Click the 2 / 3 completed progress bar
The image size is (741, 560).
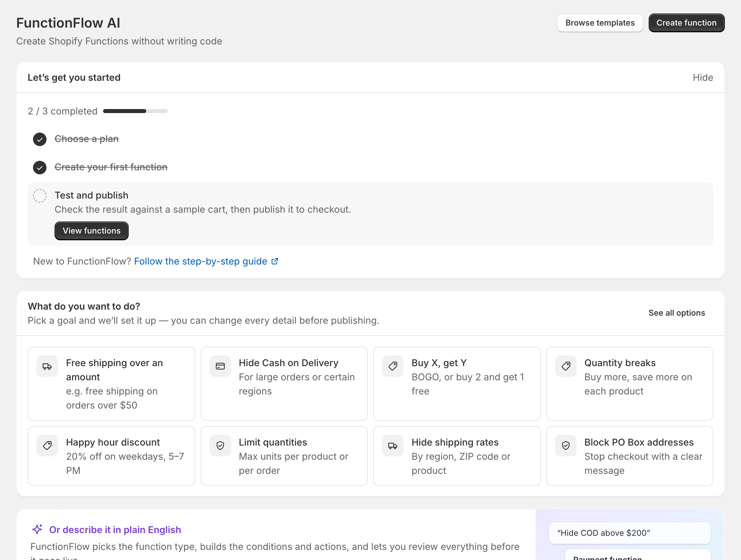135,111
